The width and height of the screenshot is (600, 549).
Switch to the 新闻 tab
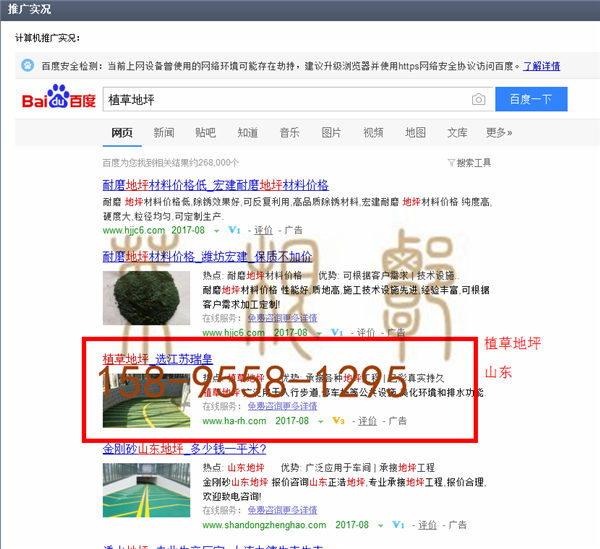(x=164, y=133)
